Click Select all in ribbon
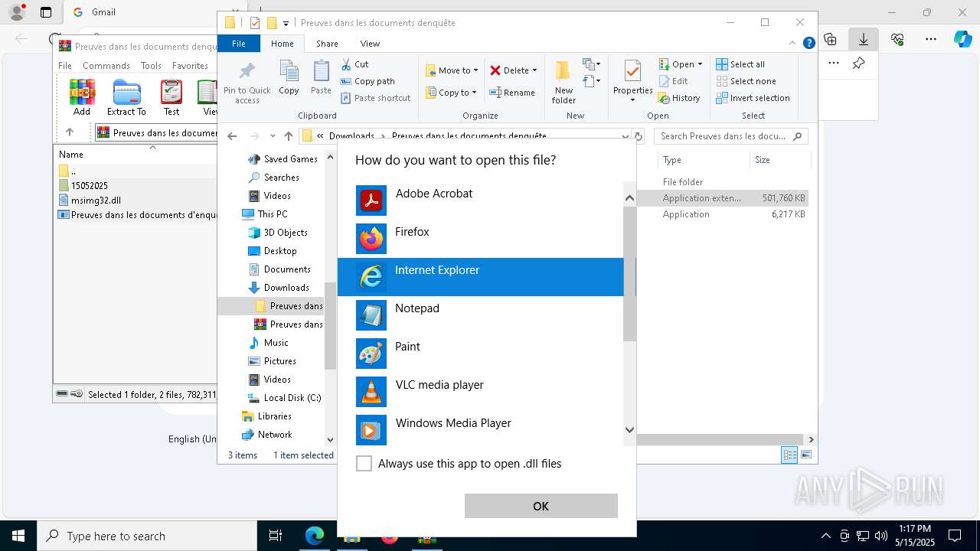The image size is (980, 551). [740, 64]
